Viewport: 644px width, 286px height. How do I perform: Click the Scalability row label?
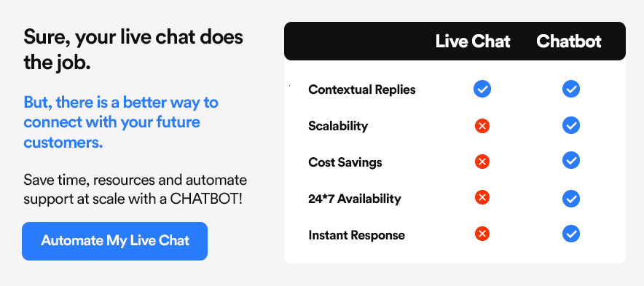point(338,126)
